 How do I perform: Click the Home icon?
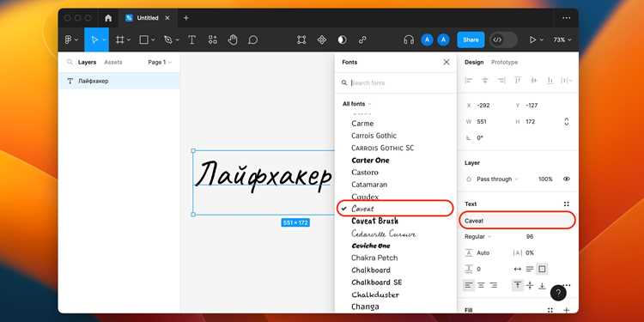click(108, 18)
